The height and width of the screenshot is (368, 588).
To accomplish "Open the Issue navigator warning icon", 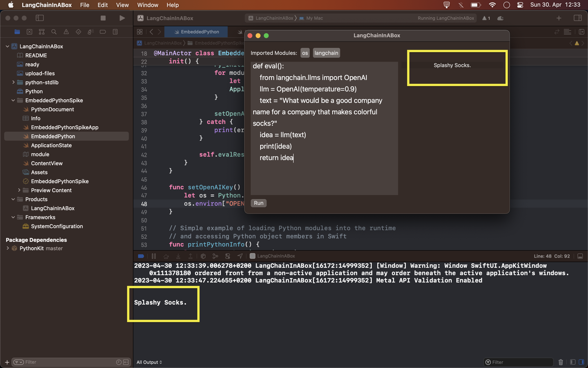I will [x=66, y=32].
